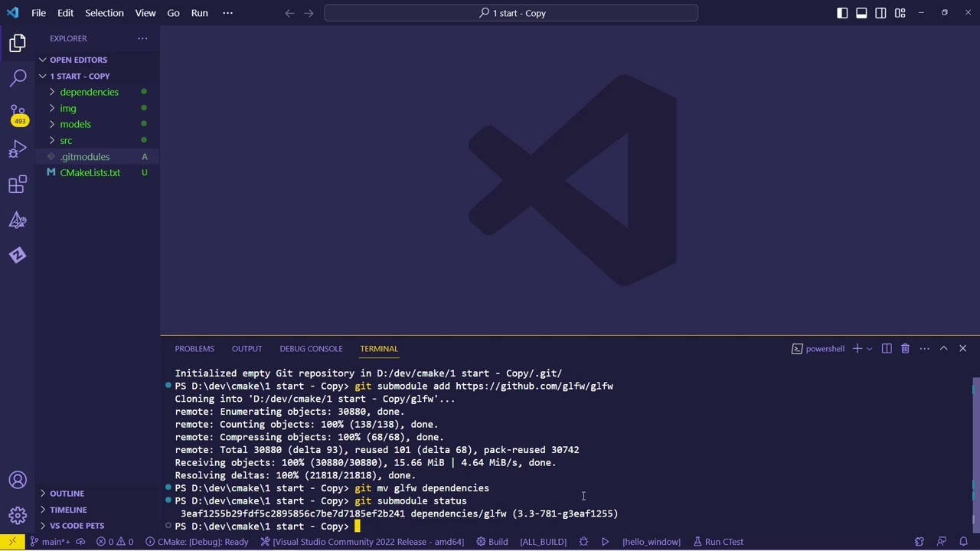Switch to the Problems tab

194,349
